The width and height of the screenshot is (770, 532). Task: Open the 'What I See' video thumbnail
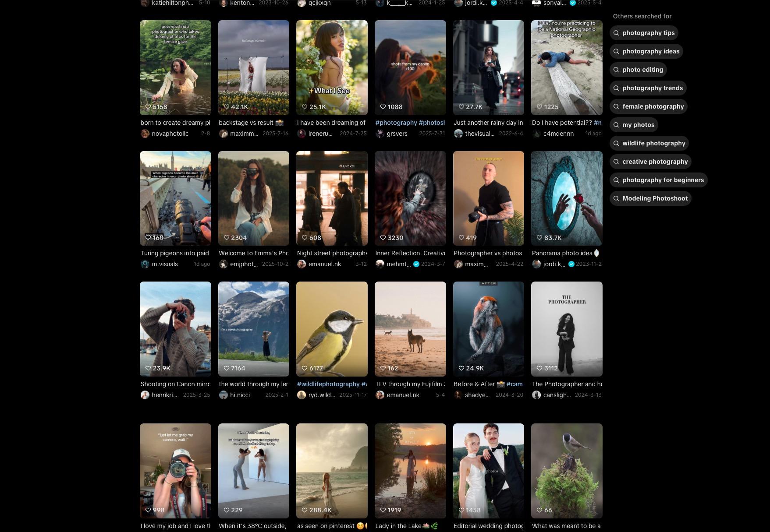pos(332,67)
